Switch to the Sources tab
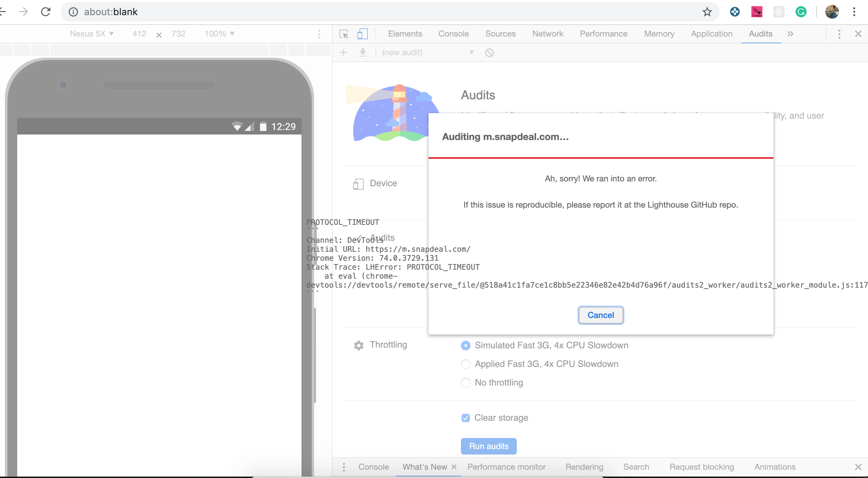Image resolution: width=868 pixels, height=478 pixels. (x=500, y=34)
